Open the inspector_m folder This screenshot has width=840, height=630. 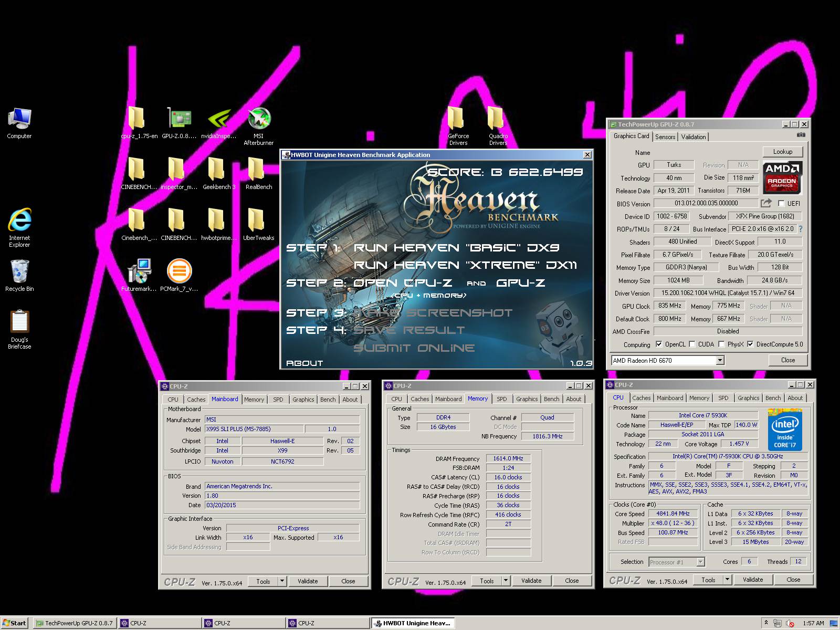(x=178, y=174)
